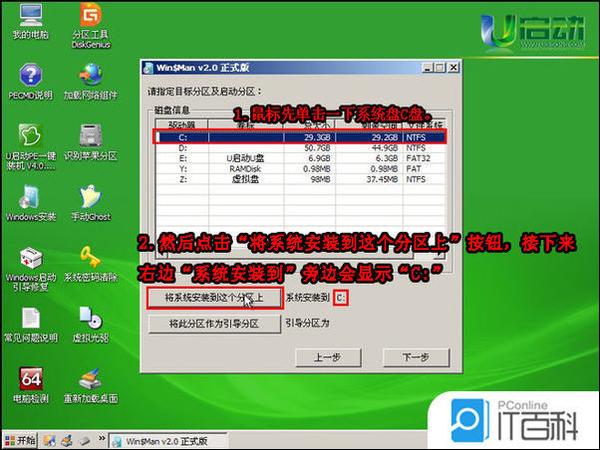Screen dimensions: 600x450
Task: Click the WinSMan window title icon
Action: (148, 68)
